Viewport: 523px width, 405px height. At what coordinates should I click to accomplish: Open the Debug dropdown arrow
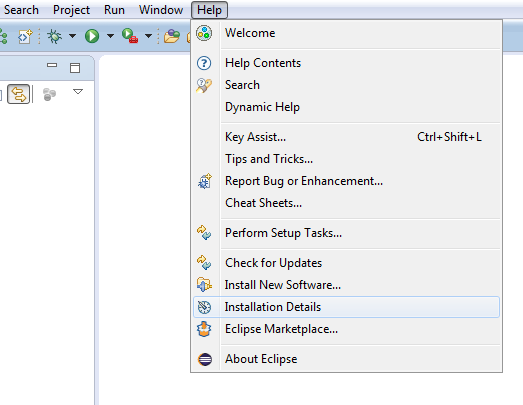pyautogui.click(x=72, y=36)
